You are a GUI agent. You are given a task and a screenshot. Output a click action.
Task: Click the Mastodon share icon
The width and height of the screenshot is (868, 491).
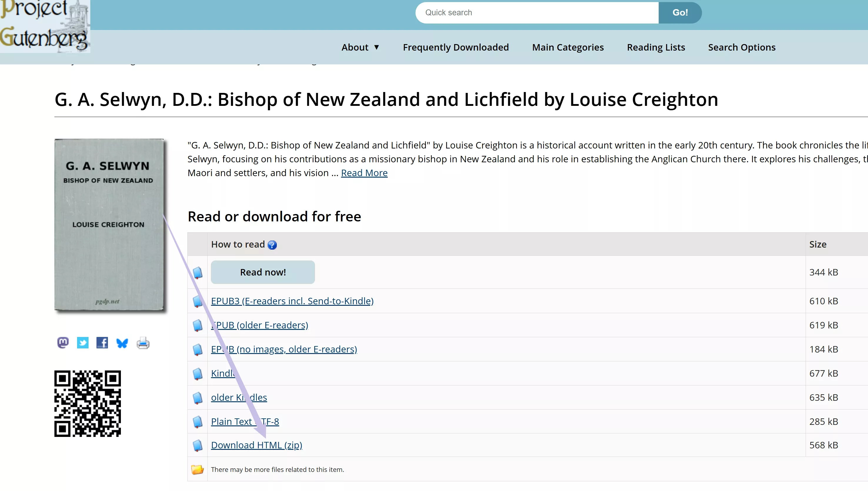click(x=63, y=343)
